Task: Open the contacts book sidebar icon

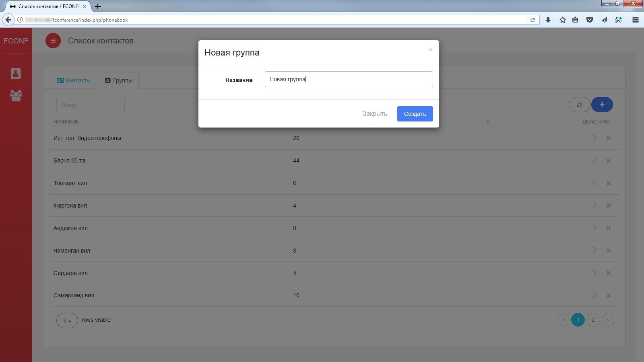Action: pos(16,74)
